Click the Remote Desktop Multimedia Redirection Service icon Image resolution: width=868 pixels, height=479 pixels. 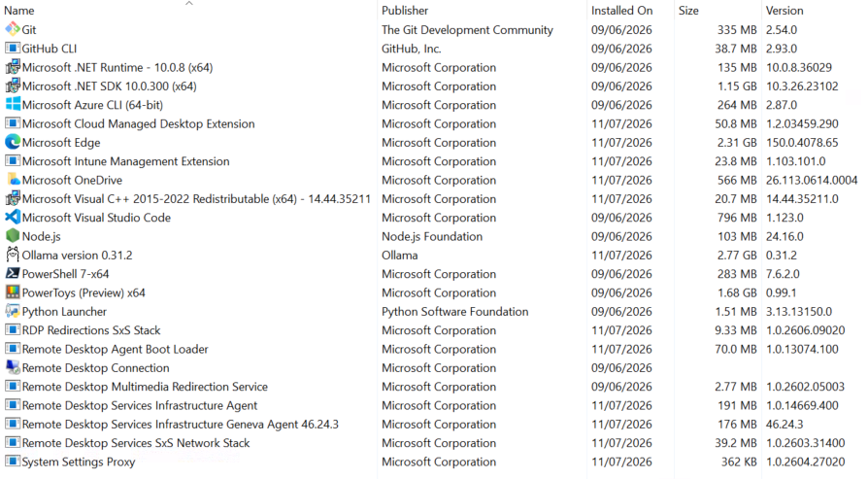tap(13, 387)
